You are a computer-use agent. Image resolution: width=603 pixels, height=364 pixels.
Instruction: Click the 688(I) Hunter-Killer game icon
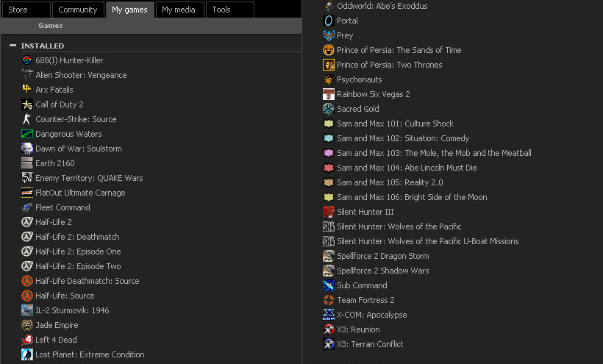pyautogui.click(x=27, y=60)
